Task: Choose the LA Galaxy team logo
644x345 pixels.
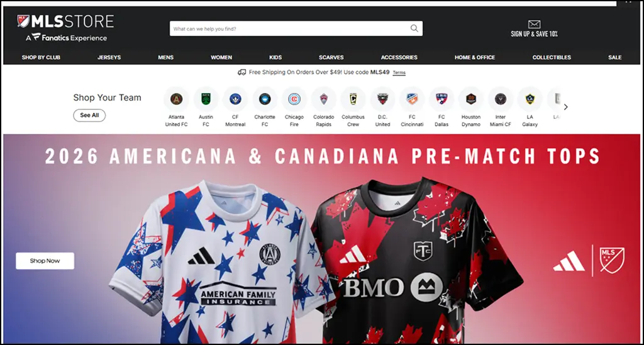Action: [530, 99]
